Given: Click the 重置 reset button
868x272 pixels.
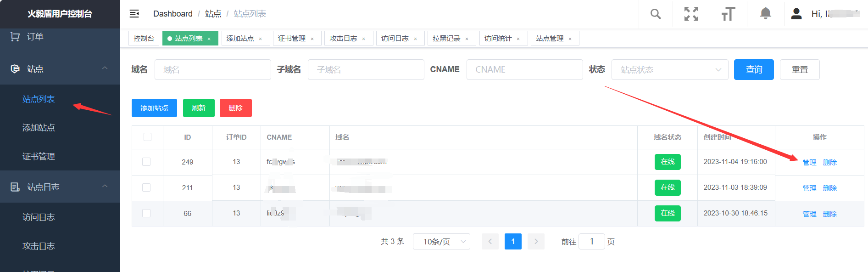Looking at the screenshot, I should tap(800, 69).
